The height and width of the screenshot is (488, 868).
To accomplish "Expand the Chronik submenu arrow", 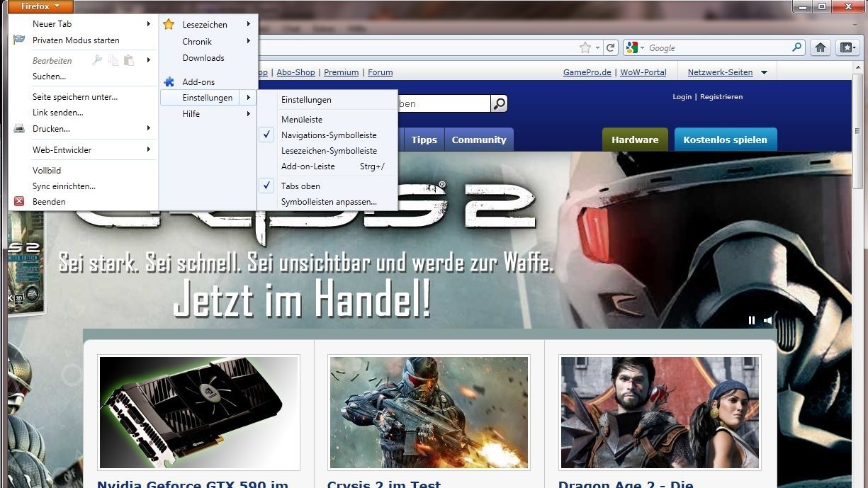I will [x=249, y=41].
